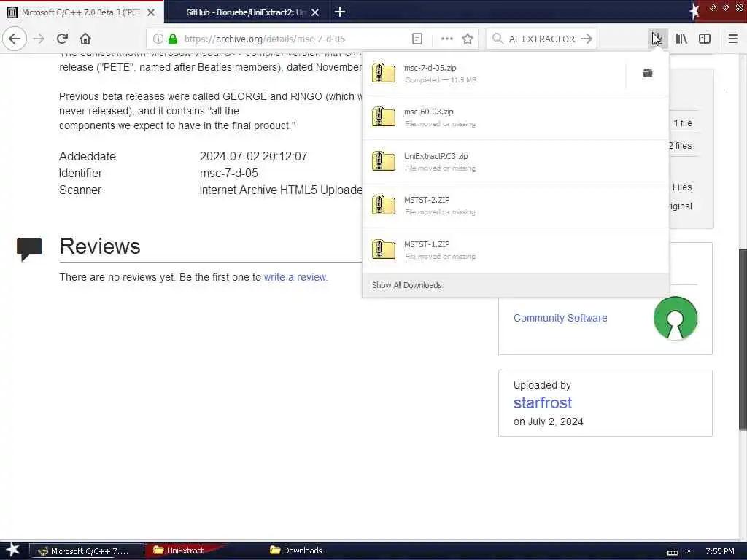Click the search magnifier icon
This screenshot has height=560, width=747.
coord(498,39)
